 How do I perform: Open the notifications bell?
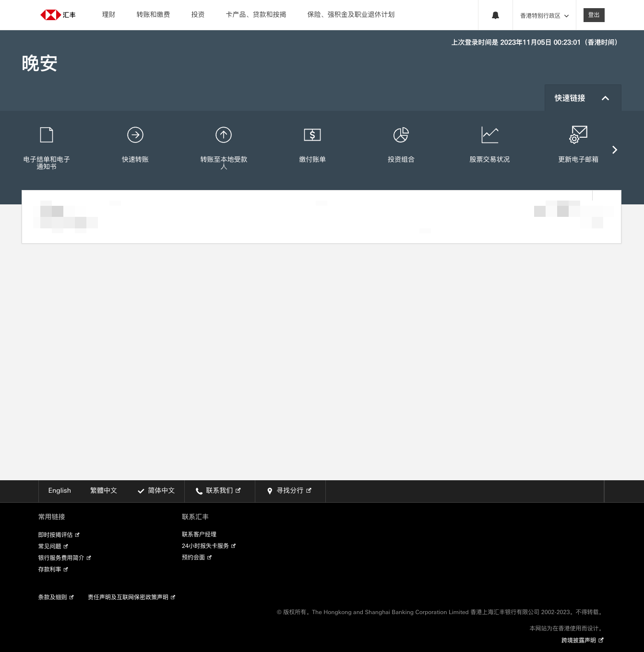[495, 15]
